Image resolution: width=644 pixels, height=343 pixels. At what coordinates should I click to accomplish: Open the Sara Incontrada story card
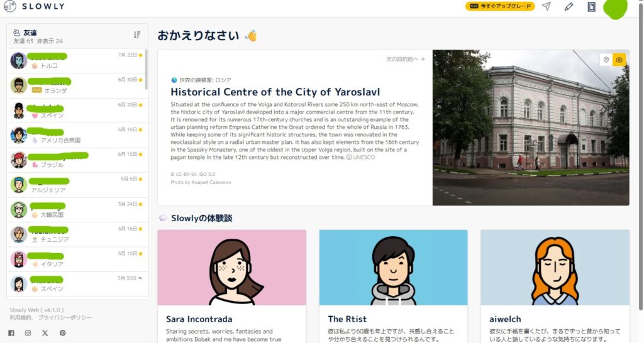click(231, 286)
